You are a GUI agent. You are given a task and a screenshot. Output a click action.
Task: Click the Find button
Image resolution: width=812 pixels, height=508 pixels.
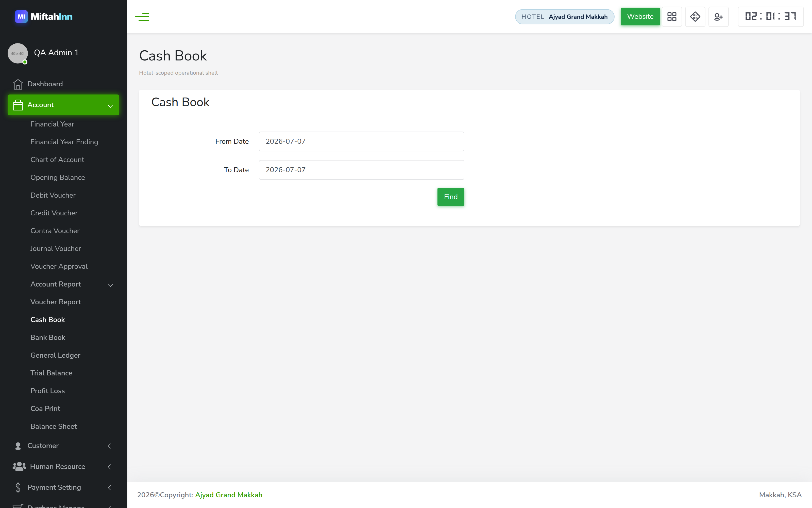(451, 197)
